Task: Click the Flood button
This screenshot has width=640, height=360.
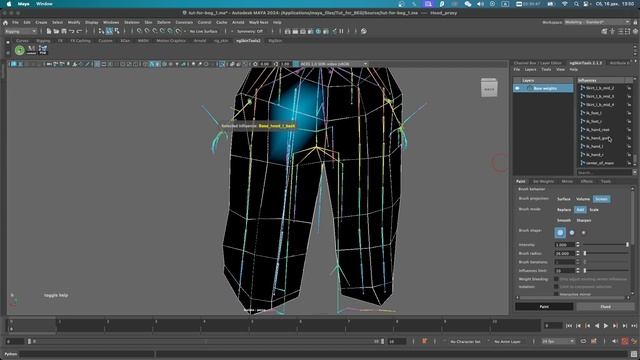Action: (x=605, y=307)
